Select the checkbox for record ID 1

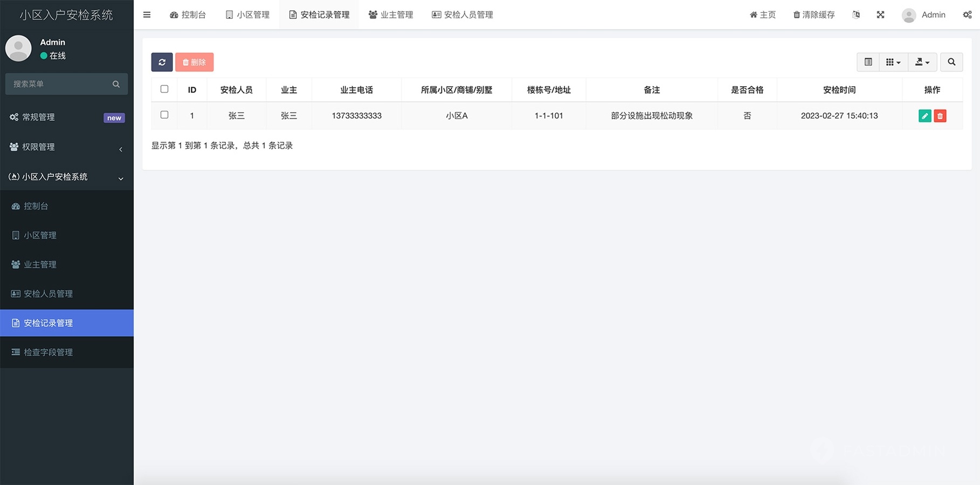tap(164, 115)
